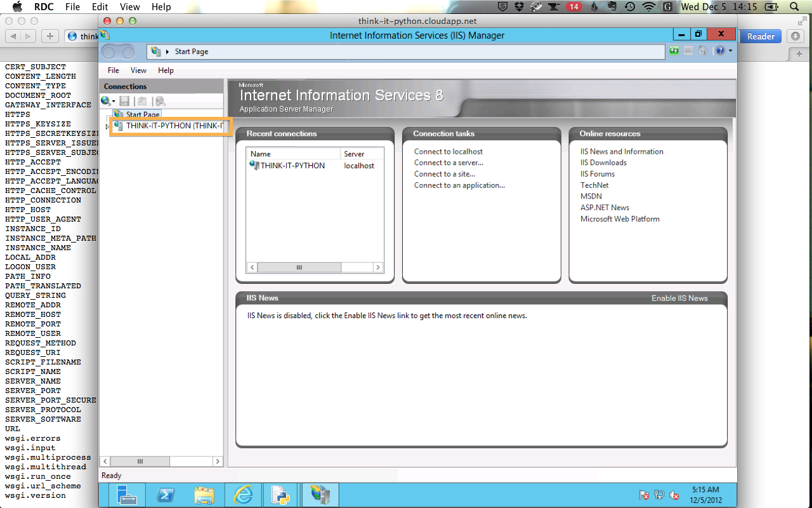
Task: Launch PowerShell from the Windows taskbar
Action: pos(166,495)
